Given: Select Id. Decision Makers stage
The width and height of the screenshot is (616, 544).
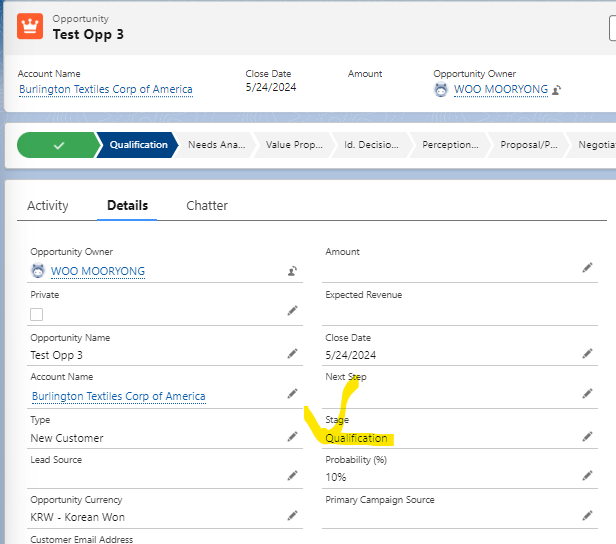Looking at the screenshot, I should point(372,145).
